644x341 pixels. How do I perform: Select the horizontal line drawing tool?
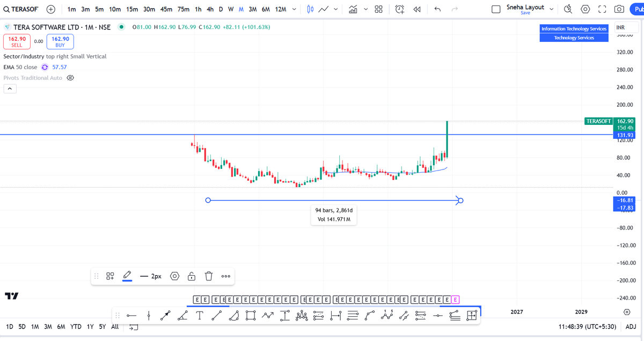coord(132,316)
